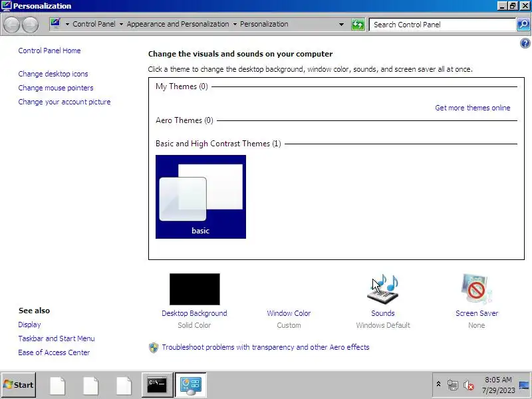The height and width of the screenshot is (399, 532).
Task: Click the muted volume tray icon
Action: click(469, 385)
